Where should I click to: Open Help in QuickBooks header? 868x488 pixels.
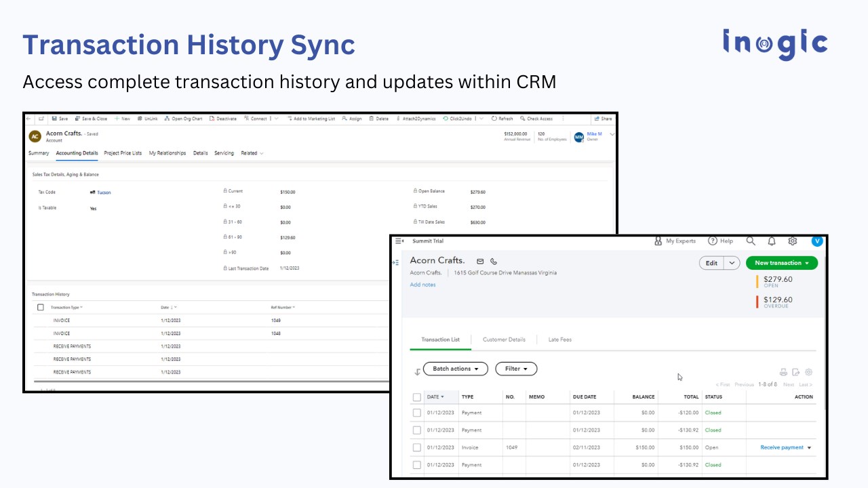click(x=720, y=241)
